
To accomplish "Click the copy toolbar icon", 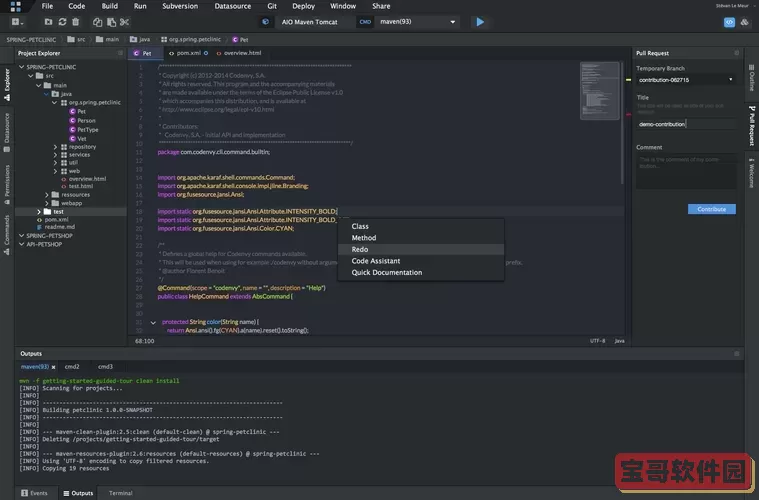I will coord(97,22).
